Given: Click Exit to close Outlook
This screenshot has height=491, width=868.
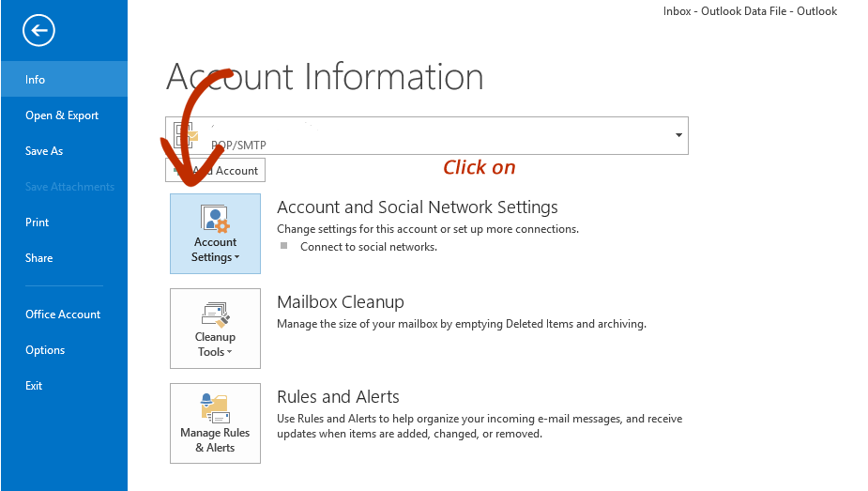Looking at the screenshot, I should pyautogui.click(x=64, y=385).
